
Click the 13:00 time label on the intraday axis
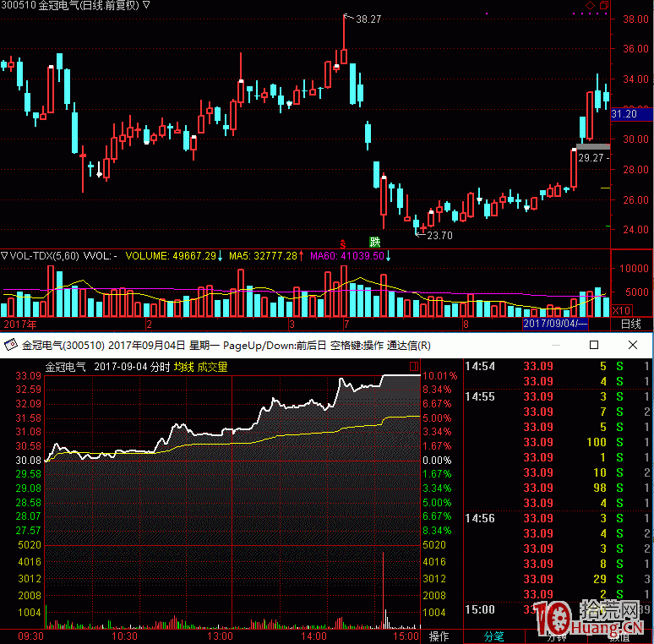coord(220,636)
